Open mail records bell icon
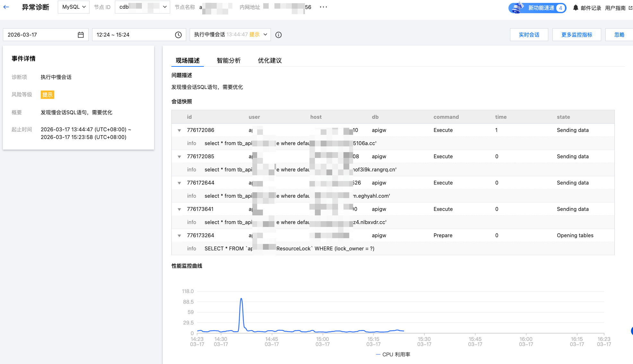Screen dimensions: 633x364 (576, 8)
